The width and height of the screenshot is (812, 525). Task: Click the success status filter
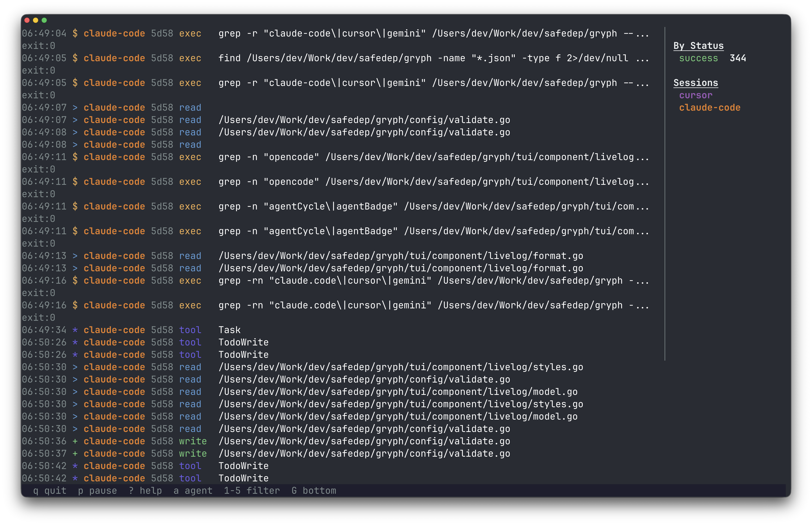point(699,58)
